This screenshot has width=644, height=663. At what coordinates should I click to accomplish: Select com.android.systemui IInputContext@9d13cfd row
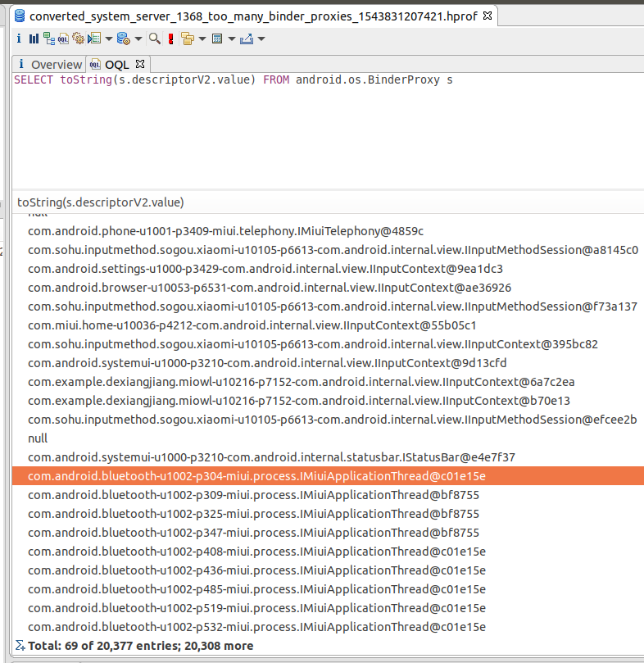click(328, 363)
